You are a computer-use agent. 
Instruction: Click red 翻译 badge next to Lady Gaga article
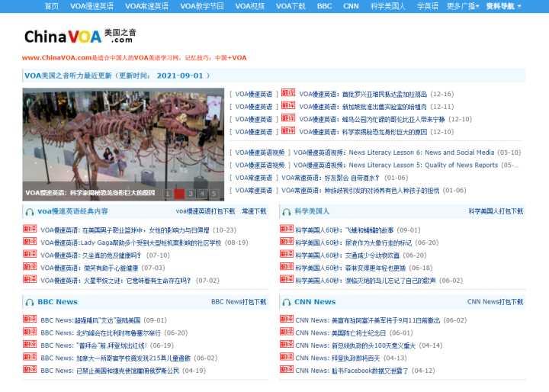coord(30,241)
